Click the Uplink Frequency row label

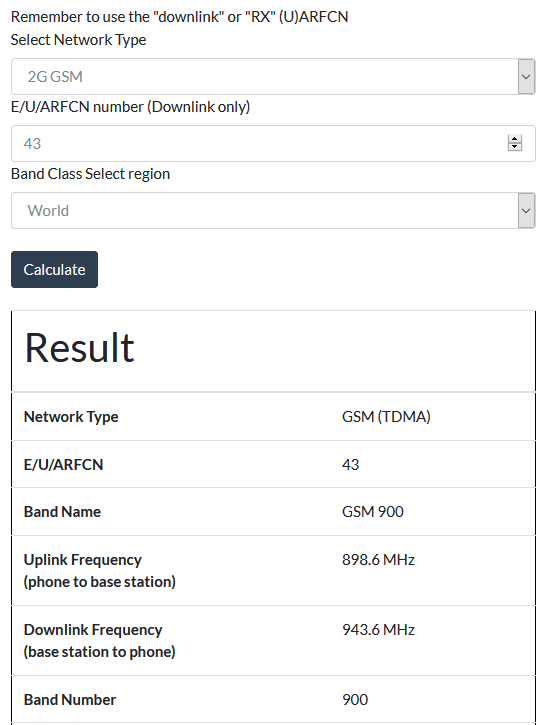pyautogui.click(x=100, y=571)
